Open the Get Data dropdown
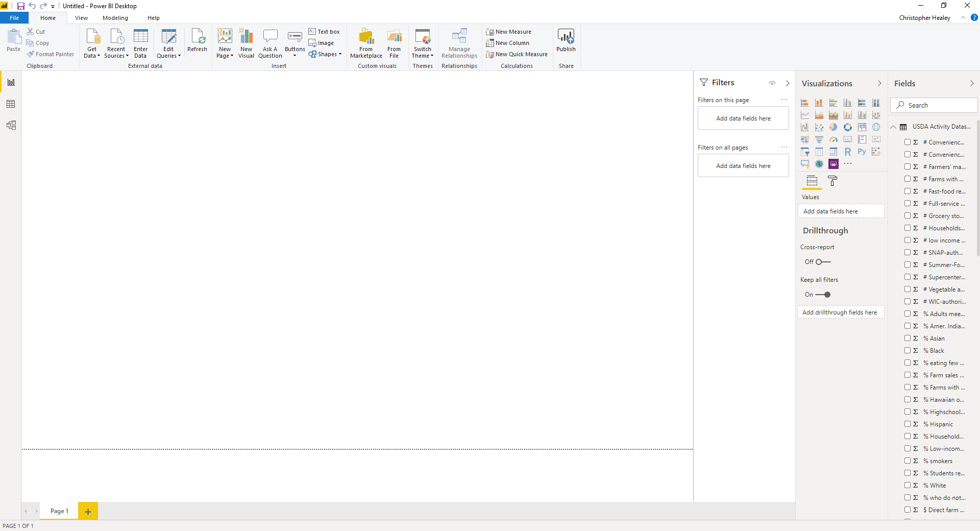 point(92,43)
